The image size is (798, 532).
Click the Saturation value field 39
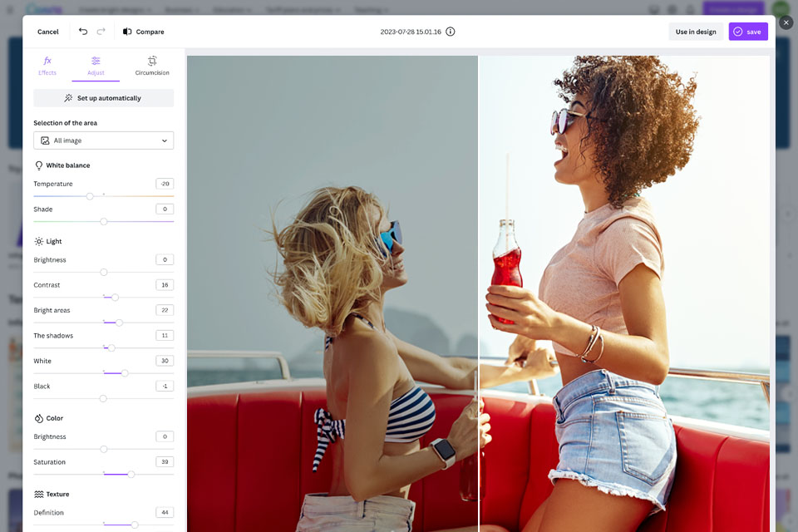tap(165, 461)
